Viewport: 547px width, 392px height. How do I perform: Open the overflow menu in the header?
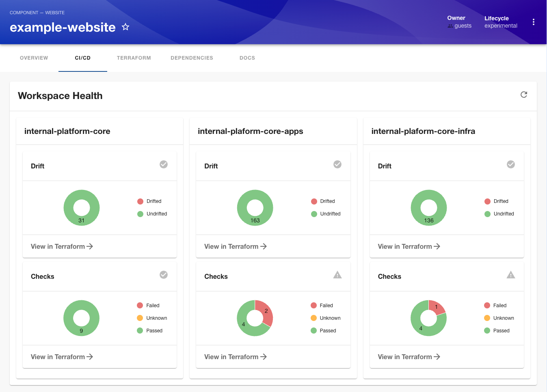click(533, 22)
